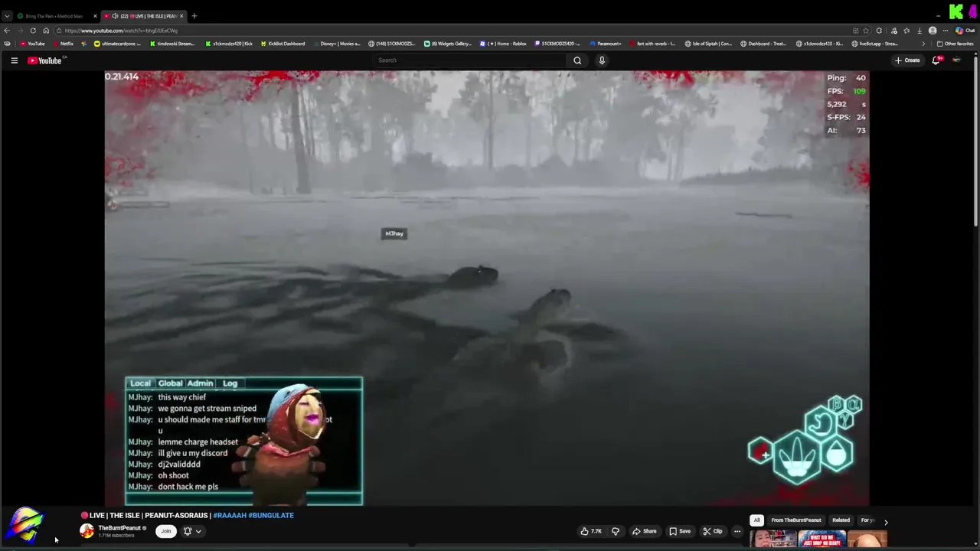The width and height of the screenshot is (980, 551).
Task: Open the Home - Roblox bookmark
Action: (x=503, y=44)
